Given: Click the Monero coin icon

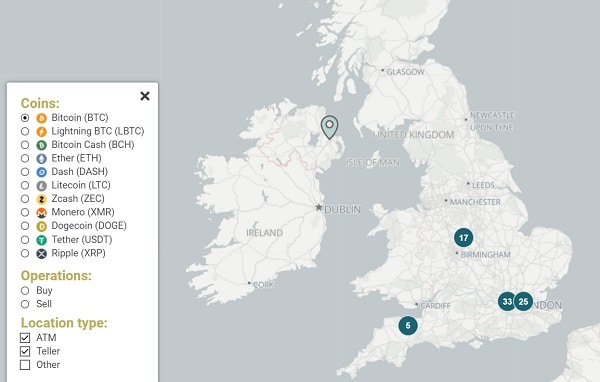Looking at the screenshot, I should pyautogui.click(x=41, y=212).
